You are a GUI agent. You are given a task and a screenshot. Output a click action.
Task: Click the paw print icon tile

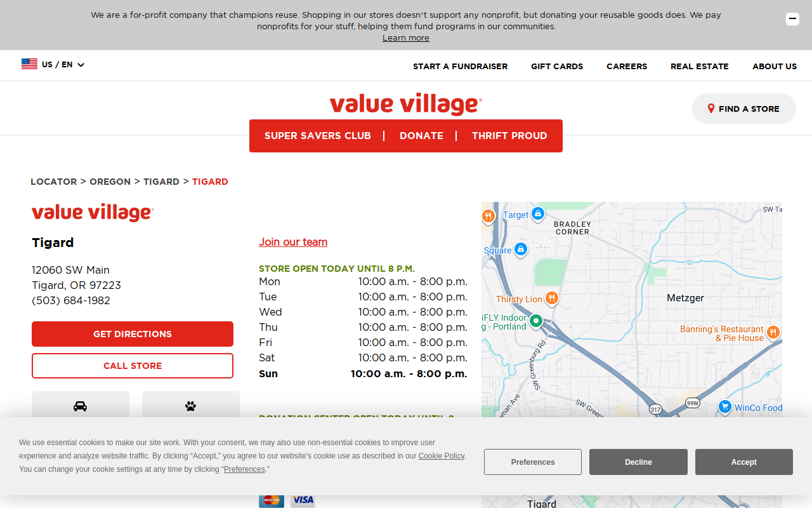pyautogui.click(x=191, y=405)
